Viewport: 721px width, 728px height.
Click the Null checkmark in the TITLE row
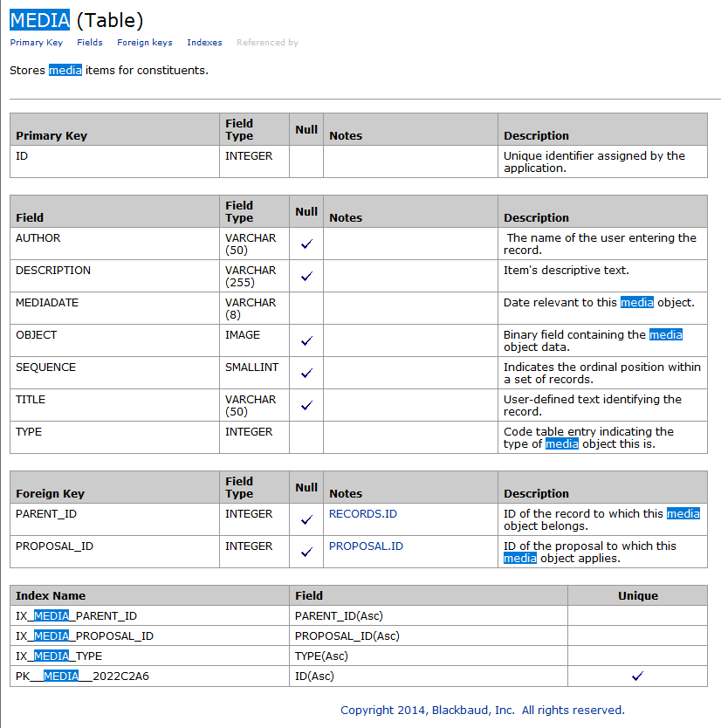coord(306,405)
